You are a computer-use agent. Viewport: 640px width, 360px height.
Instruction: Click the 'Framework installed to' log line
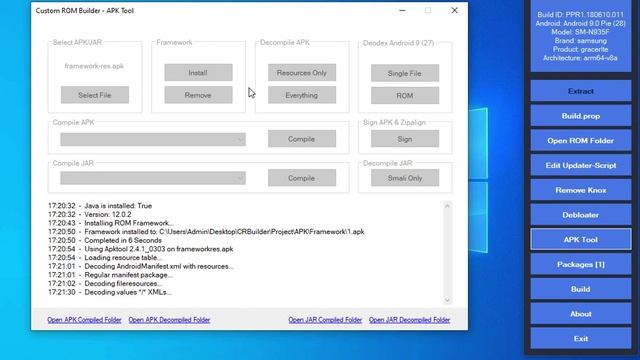(x=206, y=231)
